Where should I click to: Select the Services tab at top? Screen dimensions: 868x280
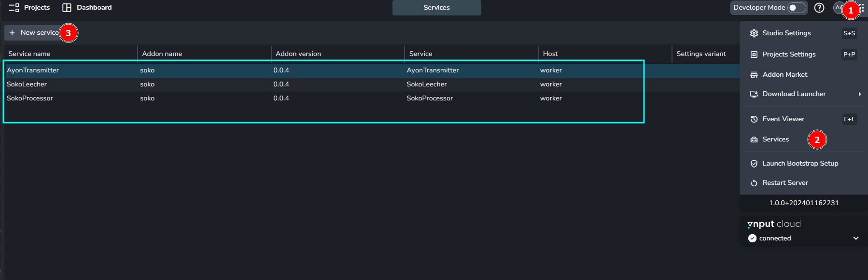coord(436,8)
